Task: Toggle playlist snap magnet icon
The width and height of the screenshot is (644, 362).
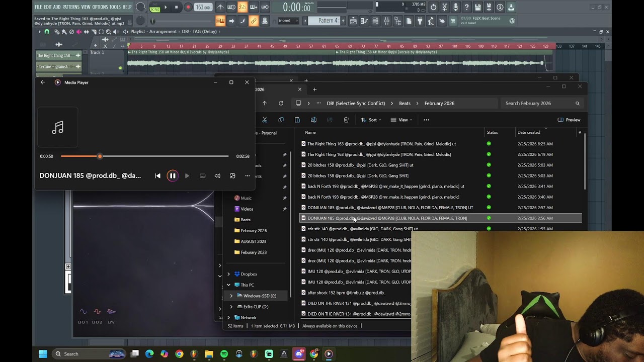Action: pos(47,32)
